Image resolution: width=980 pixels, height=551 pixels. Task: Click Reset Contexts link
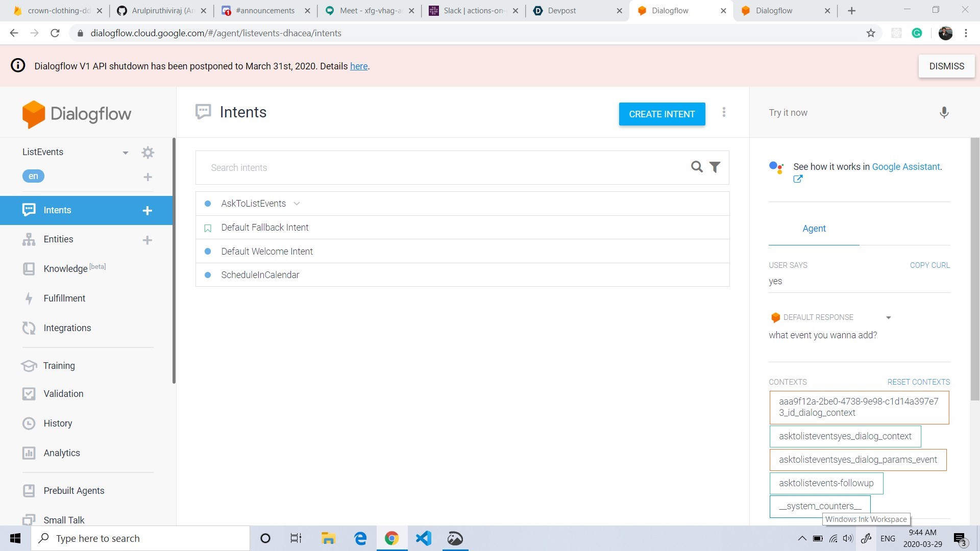pos(918,382)
